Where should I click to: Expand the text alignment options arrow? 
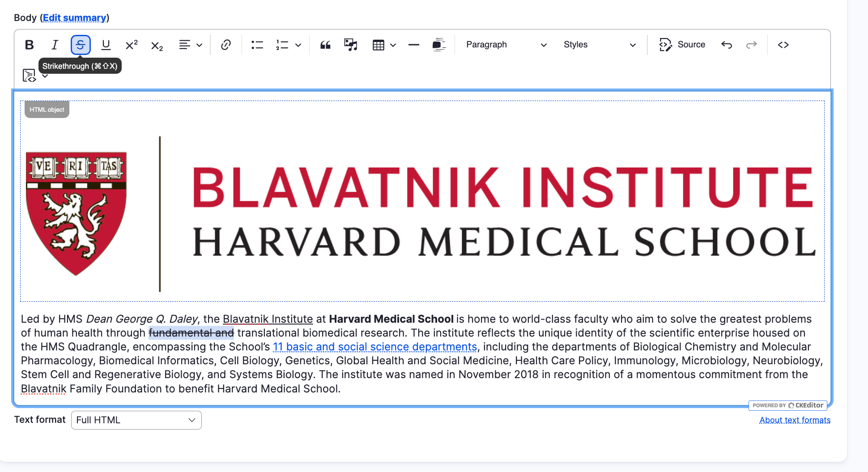point(200,45)
